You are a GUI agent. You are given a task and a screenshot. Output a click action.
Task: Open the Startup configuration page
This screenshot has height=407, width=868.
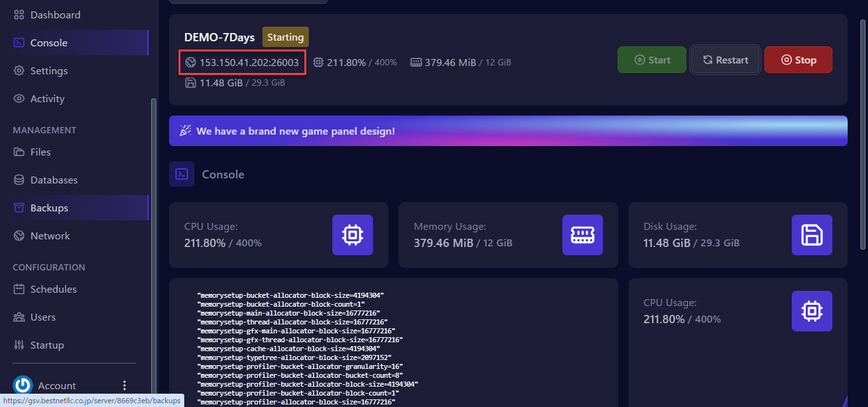pos(74,345)
